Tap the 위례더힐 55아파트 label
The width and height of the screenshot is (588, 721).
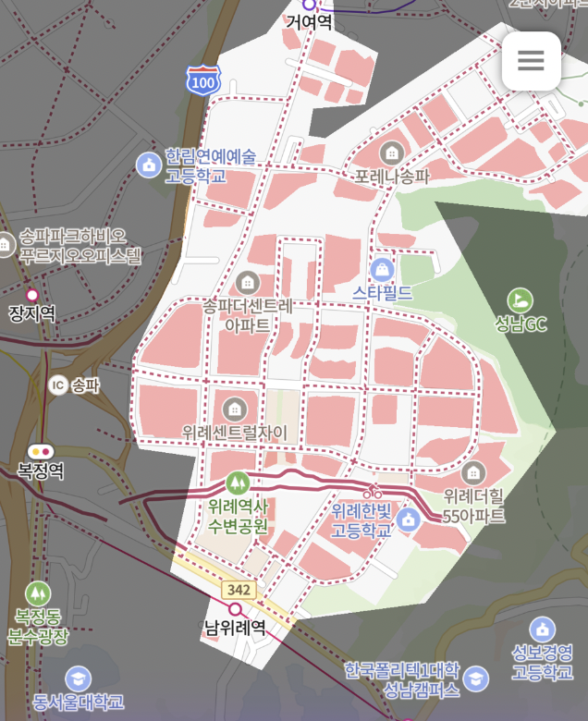pos(473,506)
